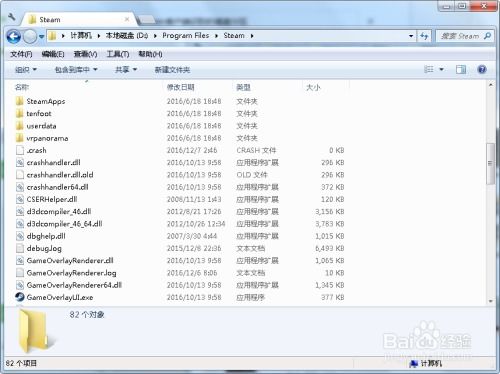Select the SteamApps folder icon
Viewport: 500px width, 374px height.
click(20, 101)
